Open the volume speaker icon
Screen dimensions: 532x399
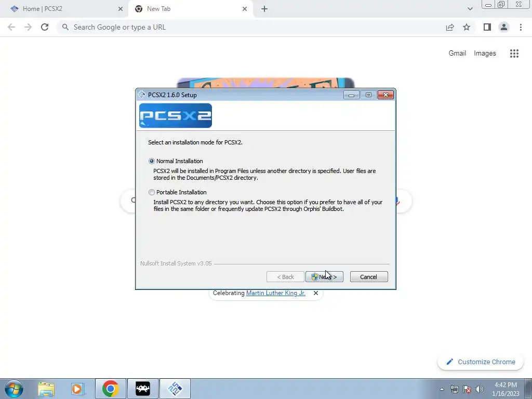click(x=480, y=389)
